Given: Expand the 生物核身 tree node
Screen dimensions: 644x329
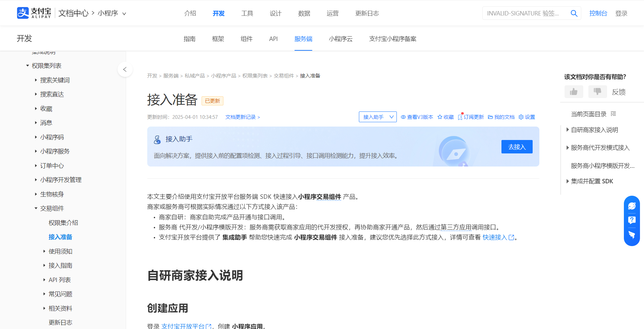Looking at the screenshot, I should (36, 194).
